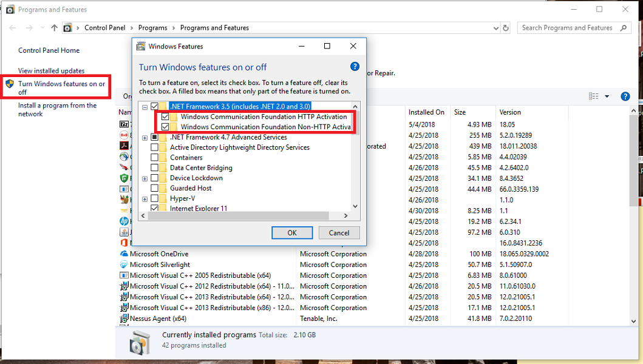
Task: Expand .NET Framework 4.7 Advanced Services
Action: point(144,137)
